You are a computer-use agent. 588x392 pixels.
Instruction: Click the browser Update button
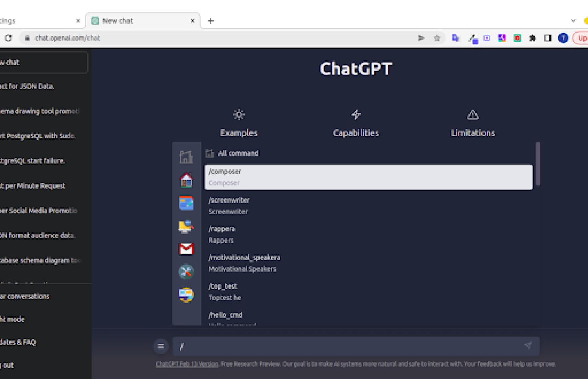coord(581,38)
